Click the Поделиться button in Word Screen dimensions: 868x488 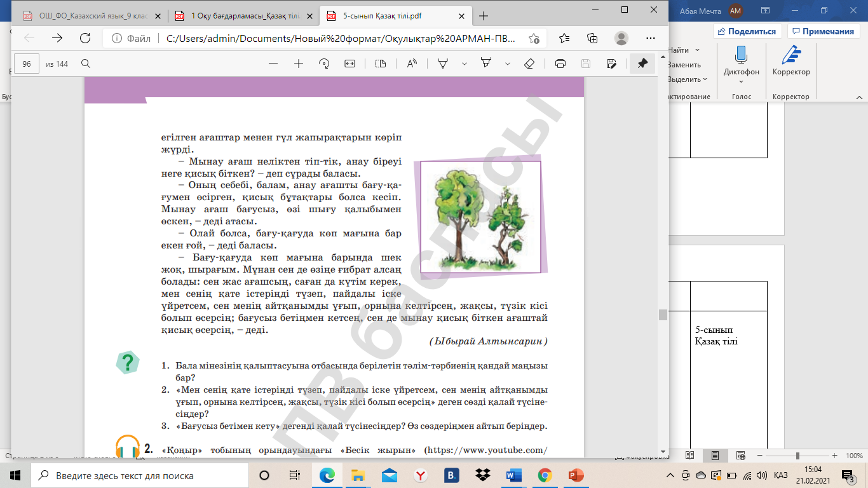point(747,31)
